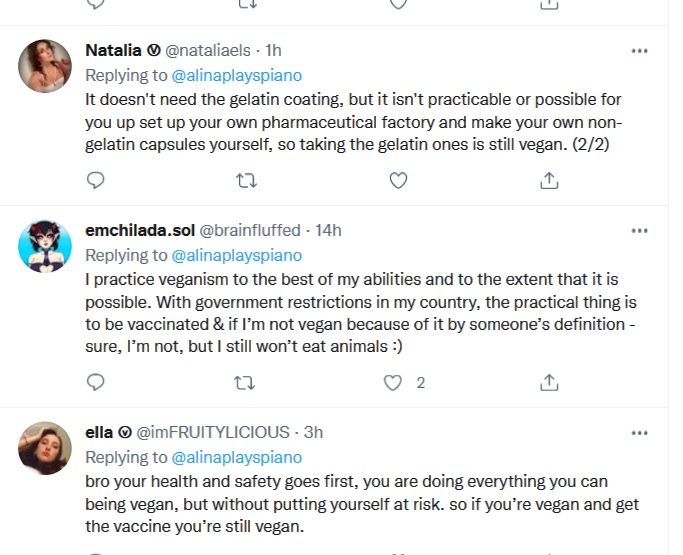Screen dimensions: 683x555
Task: Share Natalia's tweet
Action: click(x=549, y=180)
